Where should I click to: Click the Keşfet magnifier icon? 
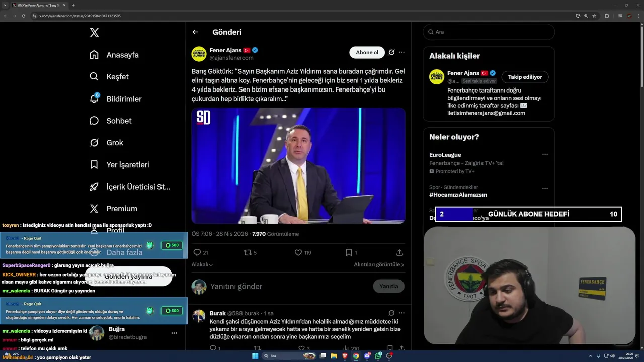(94, 77)
